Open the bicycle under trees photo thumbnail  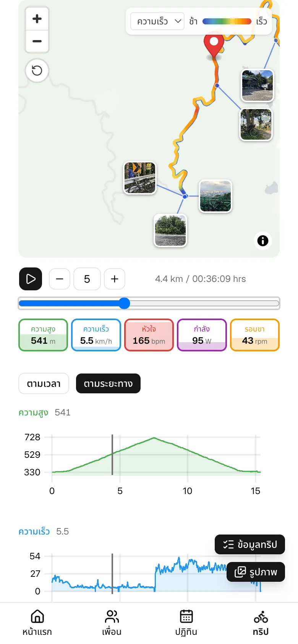point(256,125)
